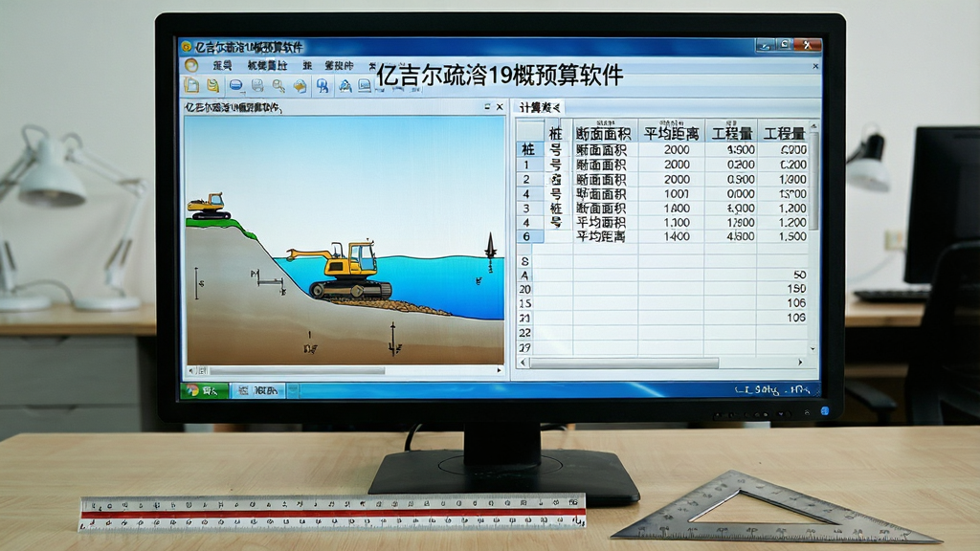Screen dimensions: 980x551
Task: Click the blue disk toolbar icon
Action: (235, 85)
